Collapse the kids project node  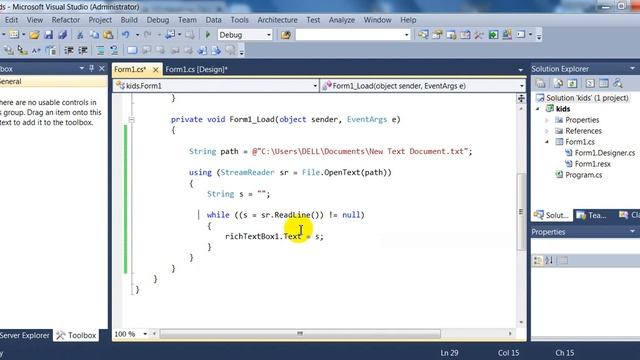[x=538, y=109]
